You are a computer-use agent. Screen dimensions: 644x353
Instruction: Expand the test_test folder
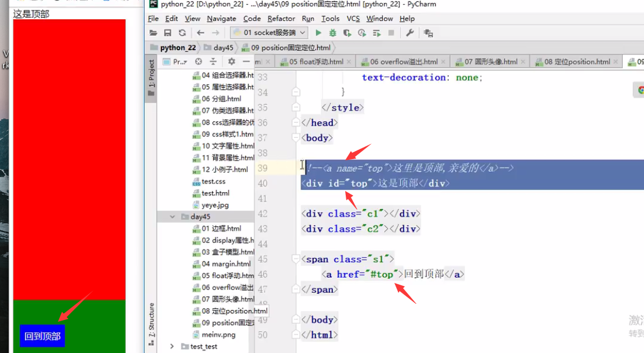pyautogui.click(x=172, y=347)
